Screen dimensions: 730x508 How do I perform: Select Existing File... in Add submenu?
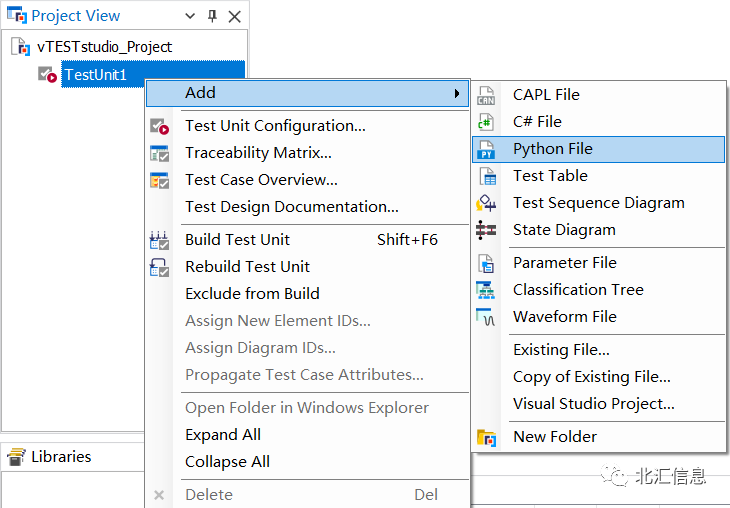coord(561,350)
